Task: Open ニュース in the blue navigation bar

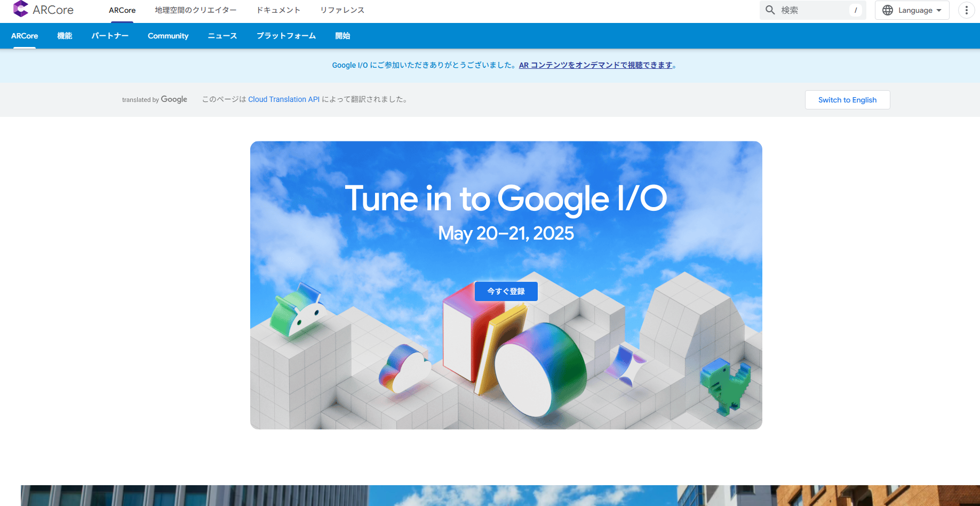Action: coord(222,36)
